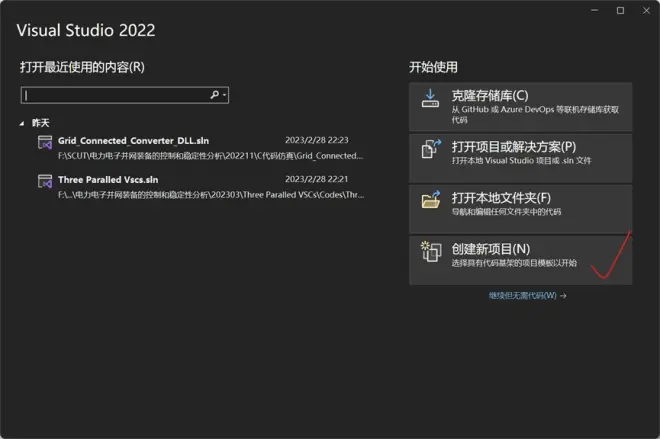This screenshot has width=660, height=439.
Task: Maximize the Visual Studio 2022 window
Action: [620, 11]
